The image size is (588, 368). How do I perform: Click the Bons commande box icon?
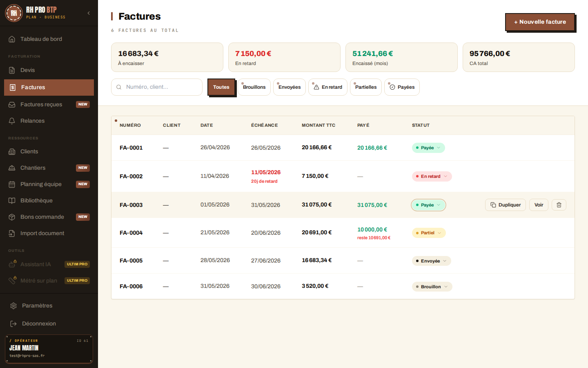[x=12, y=217]
